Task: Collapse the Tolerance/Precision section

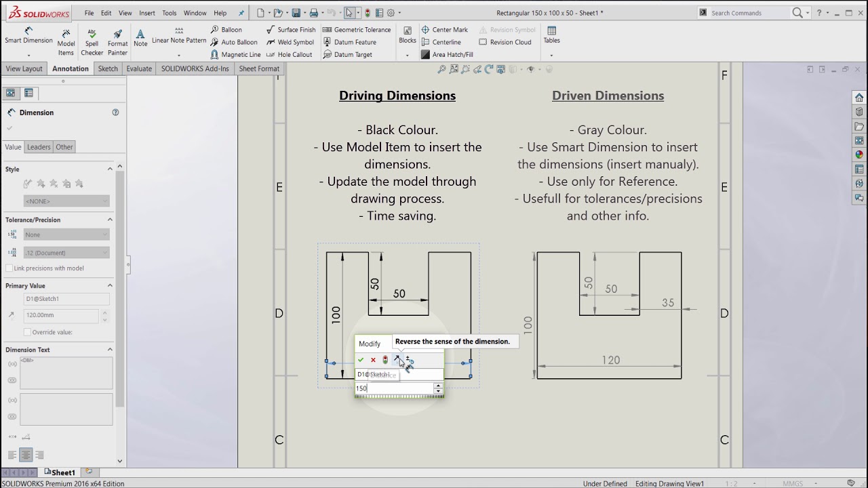Action: [x=110, y=220]
